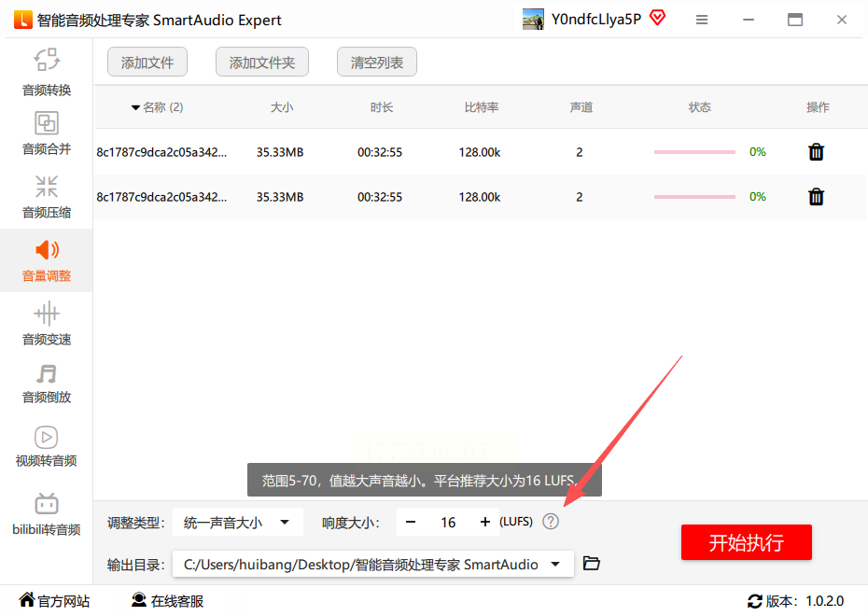Select second row file name 8c1787c9dca2c05a342...

[161, 197]
